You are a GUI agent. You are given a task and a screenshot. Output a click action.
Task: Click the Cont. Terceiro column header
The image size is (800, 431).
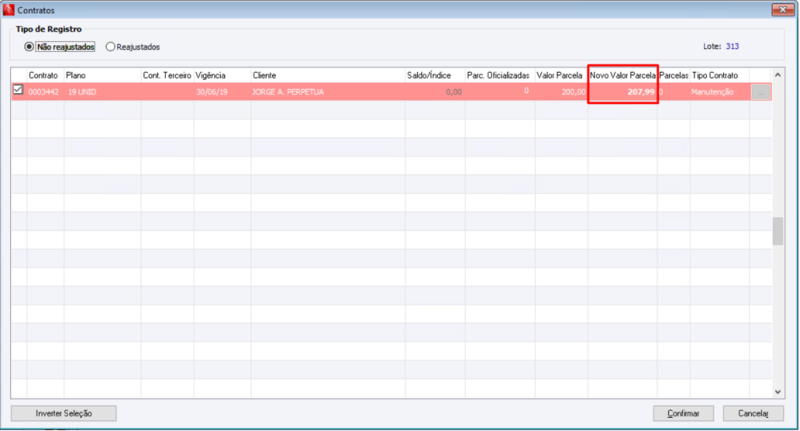(x=167, y=75)
